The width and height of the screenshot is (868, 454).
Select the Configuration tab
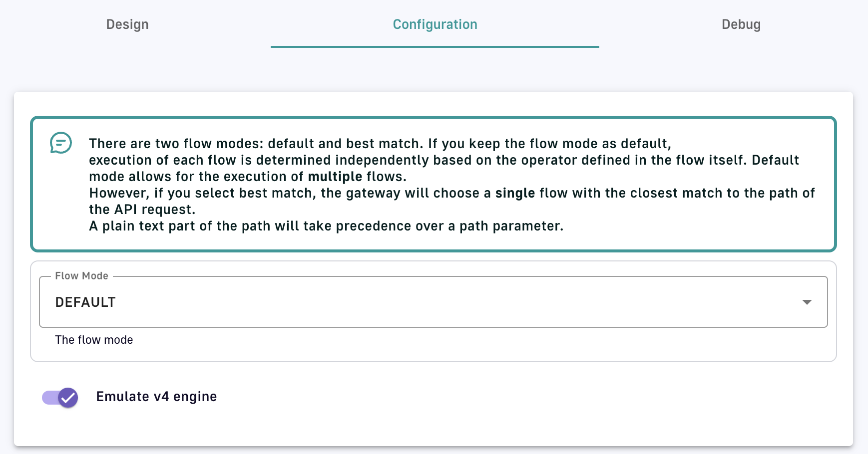(434, 24)
